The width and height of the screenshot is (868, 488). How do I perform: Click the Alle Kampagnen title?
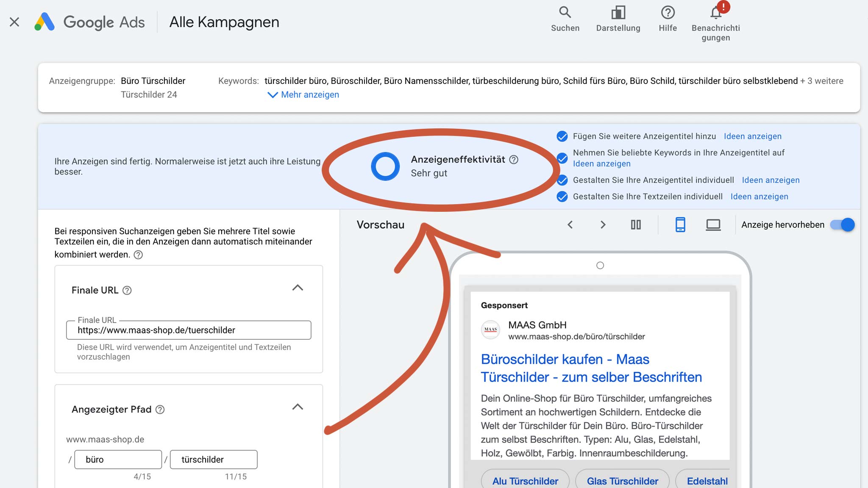point(224,22)
